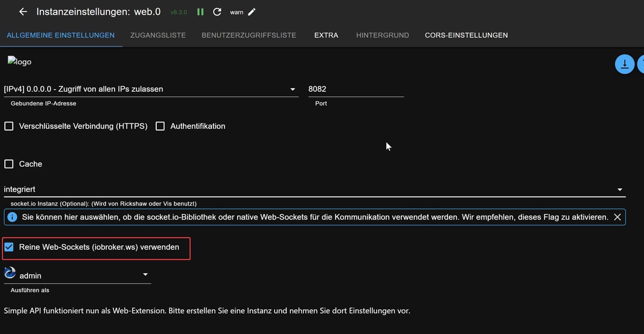Click the Simple API Web-Extension notice text
Screen dimensions: 644x334
(x=207, y=311)
